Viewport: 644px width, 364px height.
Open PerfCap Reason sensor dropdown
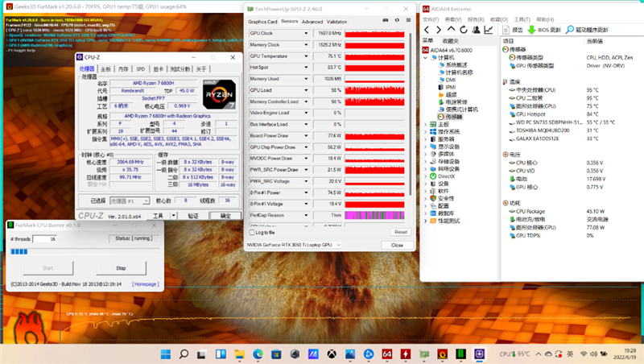tap(306, 215)
